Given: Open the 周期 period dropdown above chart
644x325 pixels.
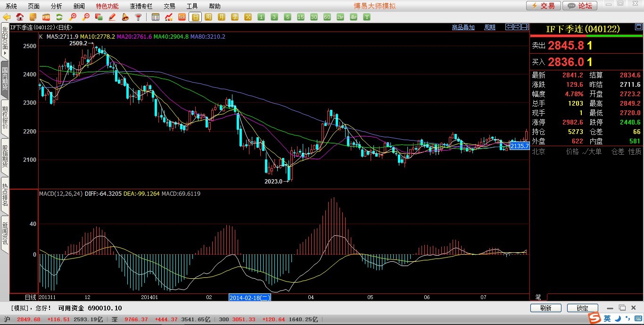Looking at the screenshot, I should 490,27.
